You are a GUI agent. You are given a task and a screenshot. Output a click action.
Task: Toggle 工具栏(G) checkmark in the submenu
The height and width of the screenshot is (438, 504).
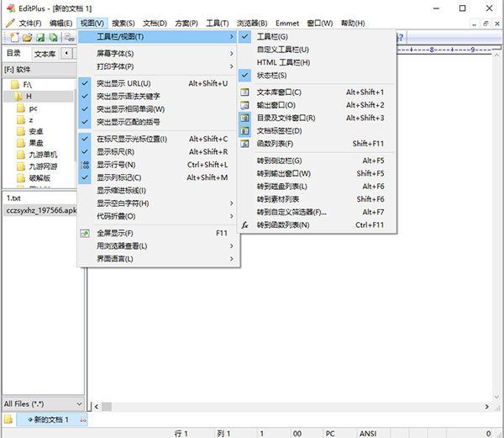point(244,37)
